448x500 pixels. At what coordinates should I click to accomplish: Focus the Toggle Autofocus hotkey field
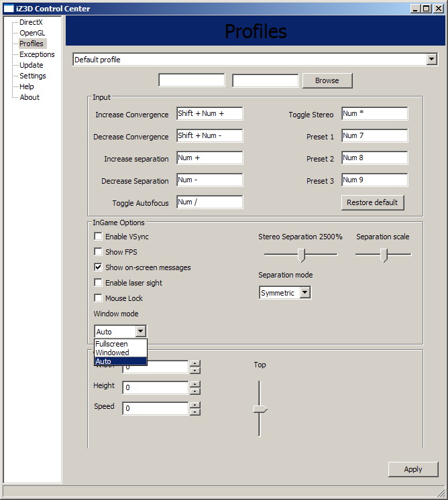(x=210, y=202)
